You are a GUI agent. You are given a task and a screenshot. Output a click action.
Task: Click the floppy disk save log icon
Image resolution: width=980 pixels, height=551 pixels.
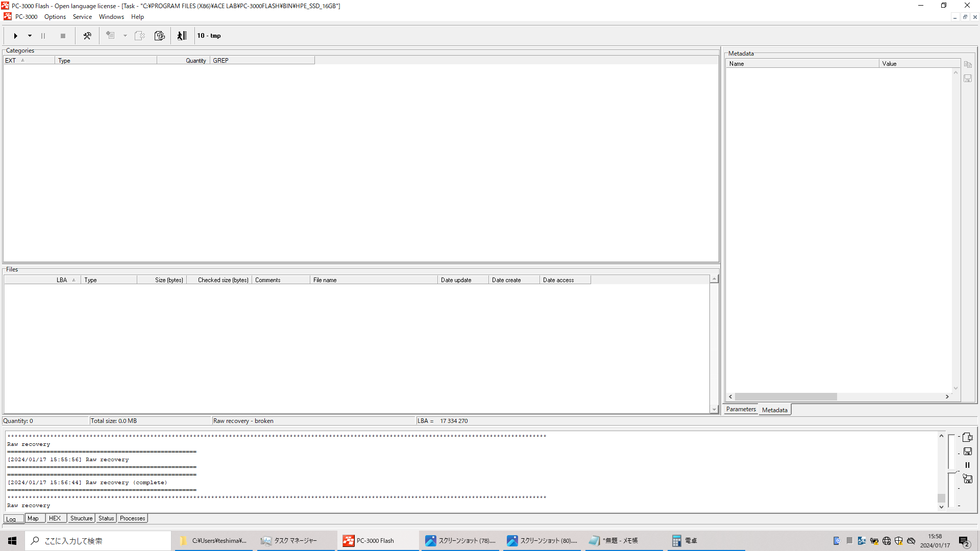pyautogui.click(x=967, y=452)
